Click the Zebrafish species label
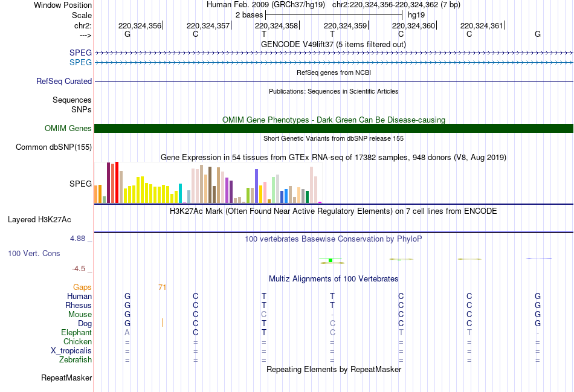The width and height of the screenshot is (574, 392). pos(76,360)
